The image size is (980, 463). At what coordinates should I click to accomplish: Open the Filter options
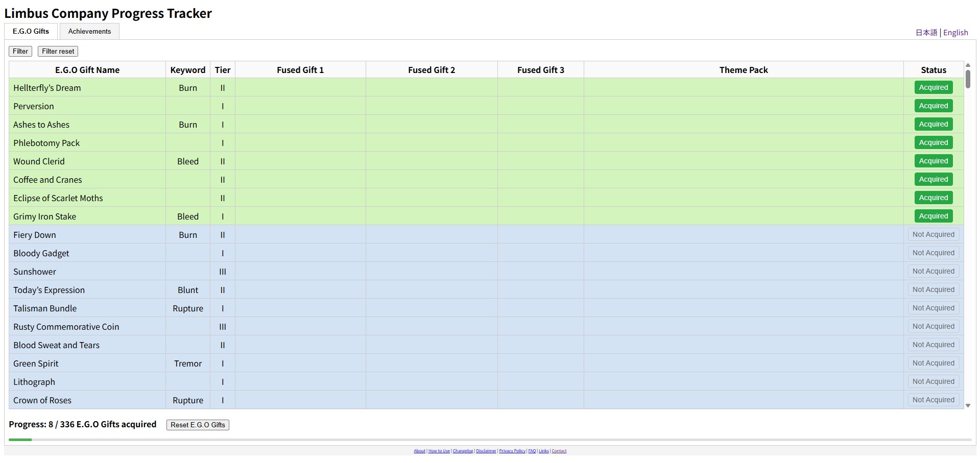pyautogui.click(x=20, y=51)
